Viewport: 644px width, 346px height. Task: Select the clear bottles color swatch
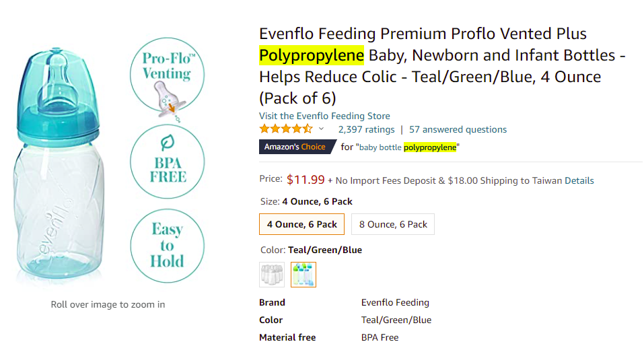coord(272,274)
